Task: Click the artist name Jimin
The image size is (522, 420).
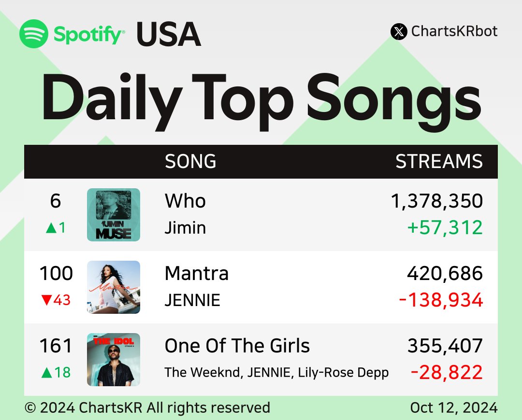Action: click(x=185, y=227)
